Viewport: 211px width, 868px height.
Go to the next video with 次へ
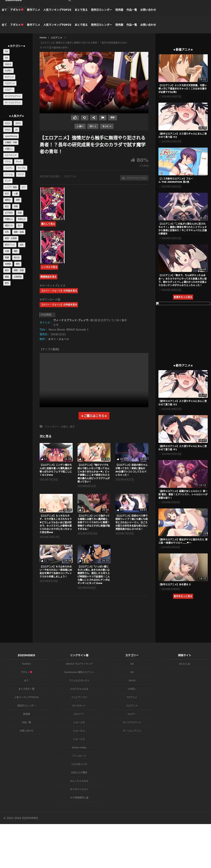pos(93,126)
